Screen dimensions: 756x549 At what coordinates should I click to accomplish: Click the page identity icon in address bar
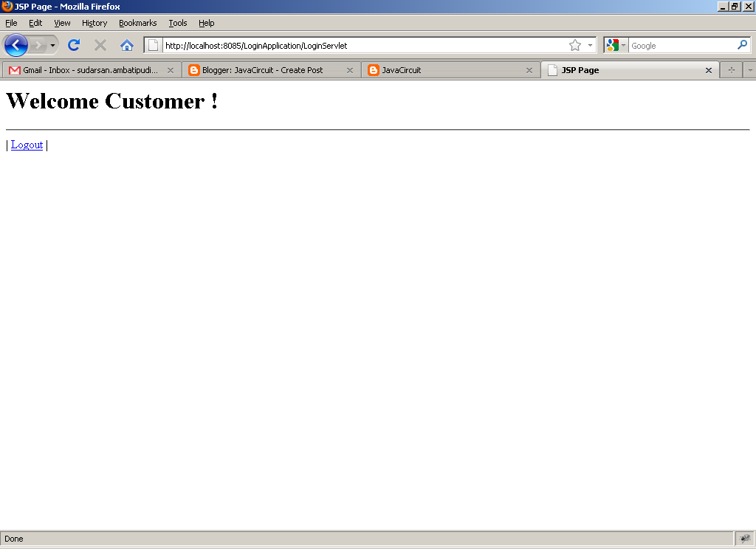pos(153,45)
